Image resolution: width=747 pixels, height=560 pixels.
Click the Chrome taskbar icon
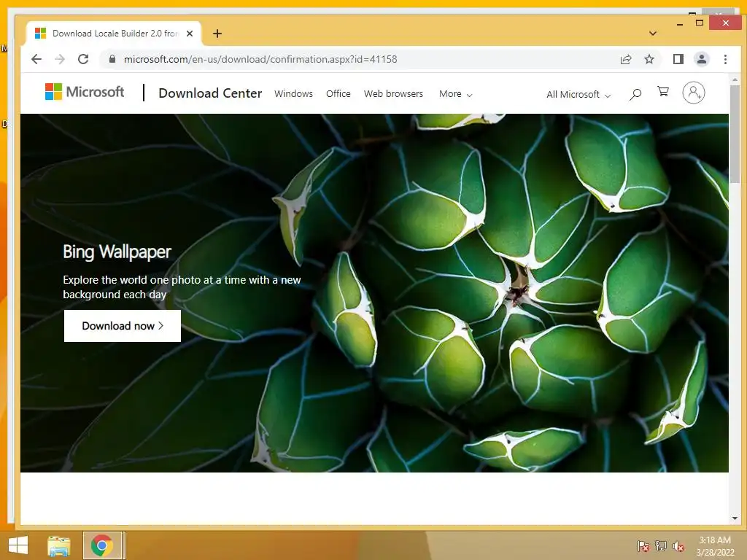(x=104, y=545)
